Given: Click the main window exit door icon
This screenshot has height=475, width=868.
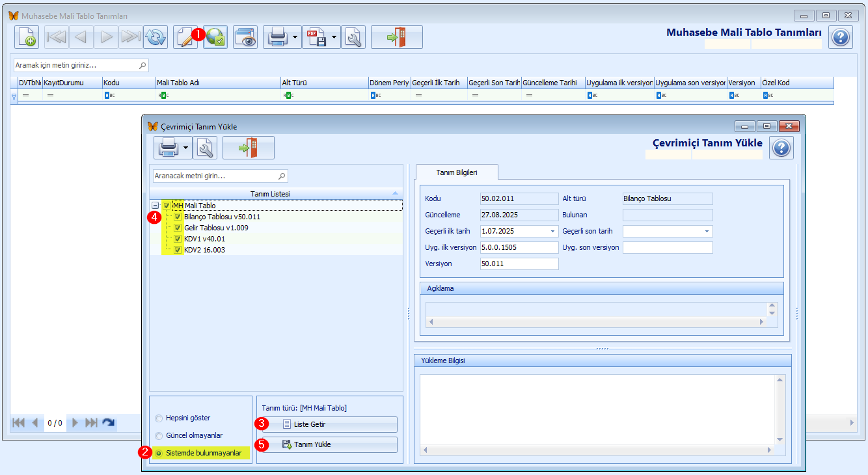Looking at the screenshot, I should coord(396,38).
